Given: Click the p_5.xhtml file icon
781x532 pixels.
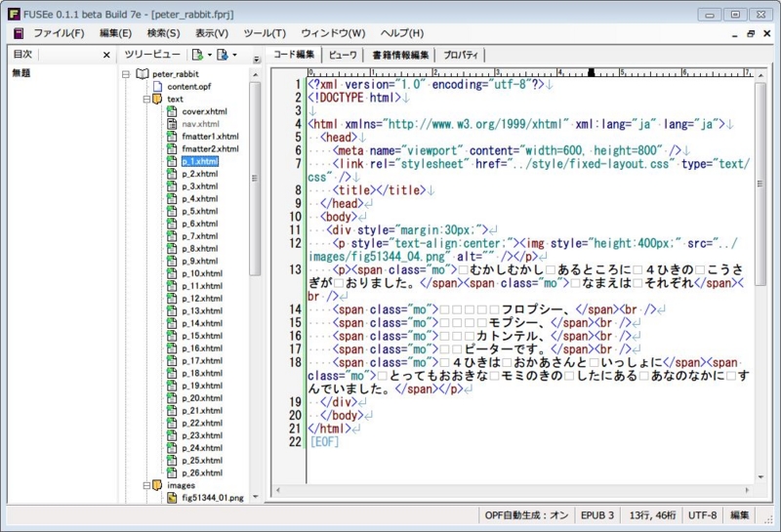Looking at the screenshot, I should (172, 211).
